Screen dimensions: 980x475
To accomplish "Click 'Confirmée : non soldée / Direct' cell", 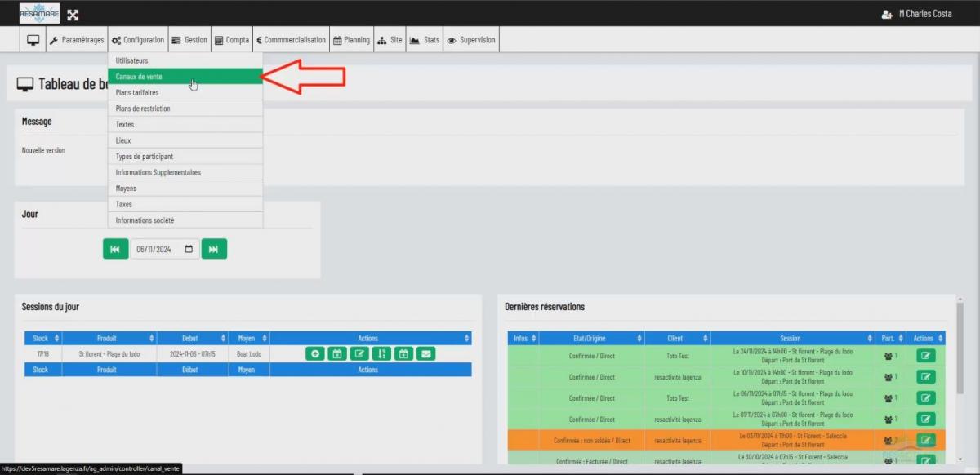I will click(591, 441).
